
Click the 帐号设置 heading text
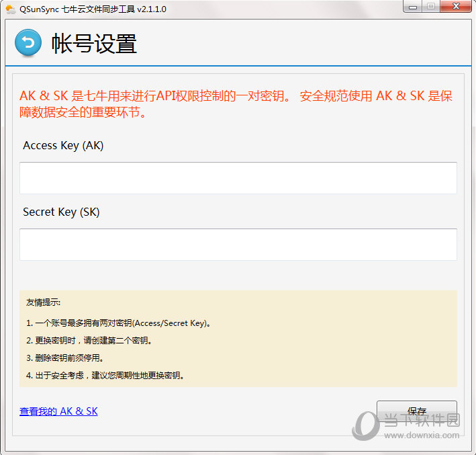pos(94,44)
